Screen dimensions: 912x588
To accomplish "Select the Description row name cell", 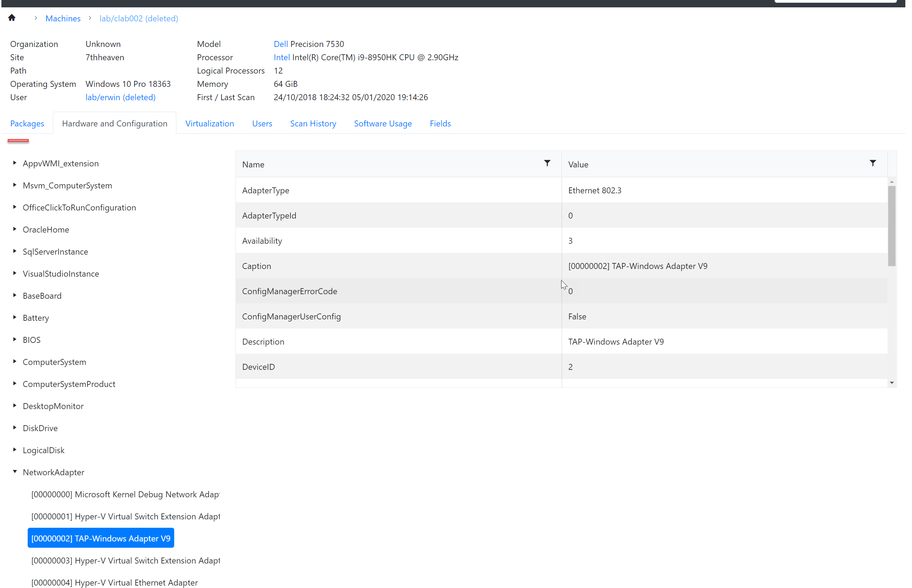I will click(399, 341).
